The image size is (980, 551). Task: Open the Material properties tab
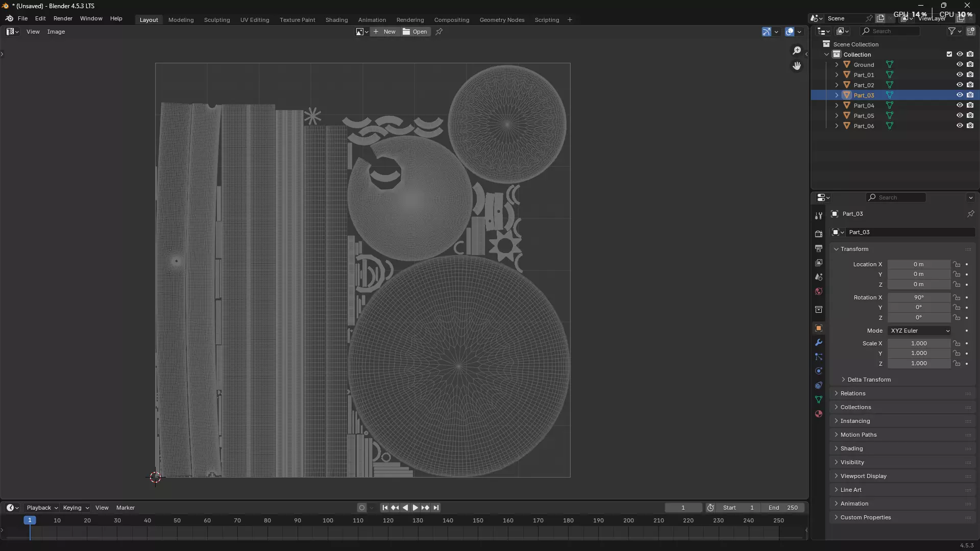coord(819,414)
